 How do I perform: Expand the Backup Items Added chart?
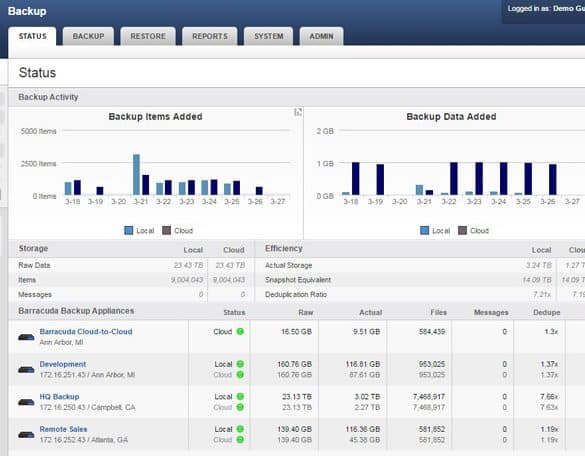[298, 112]
